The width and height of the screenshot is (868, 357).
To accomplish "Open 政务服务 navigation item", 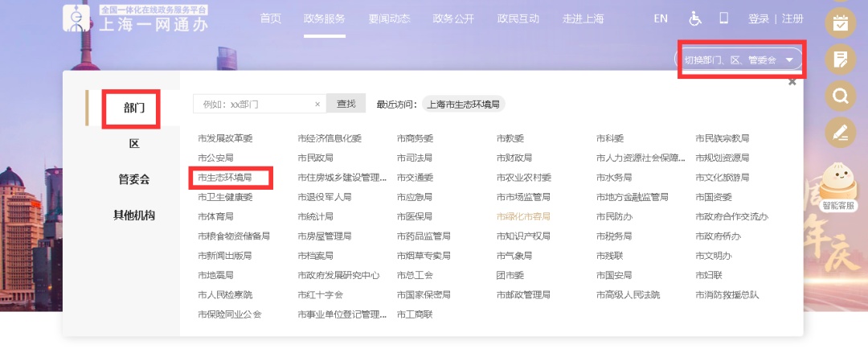I will coord(325,18).
